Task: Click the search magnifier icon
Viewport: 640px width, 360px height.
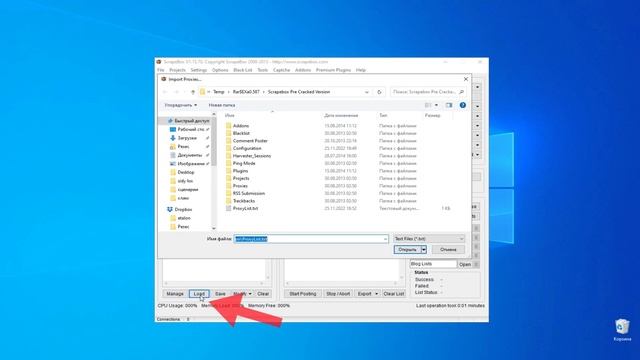Action: click(x=462, y=92)
